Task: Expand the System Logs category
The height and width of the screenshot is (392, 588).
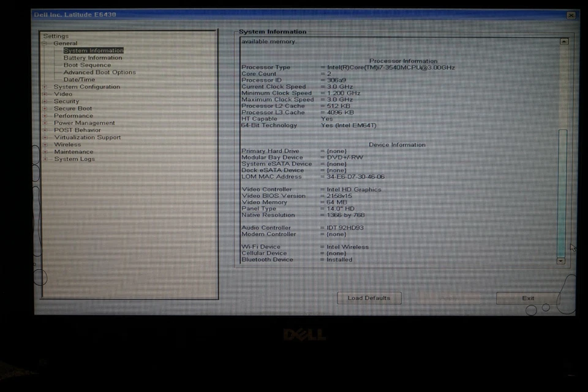Action: [45, 159]
